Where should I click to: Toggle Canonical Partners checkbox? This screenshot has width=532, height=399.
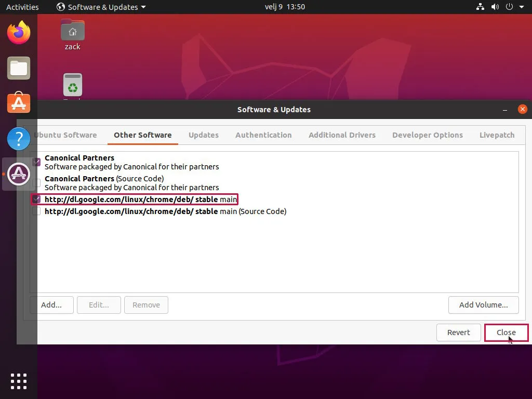[36, 162]
